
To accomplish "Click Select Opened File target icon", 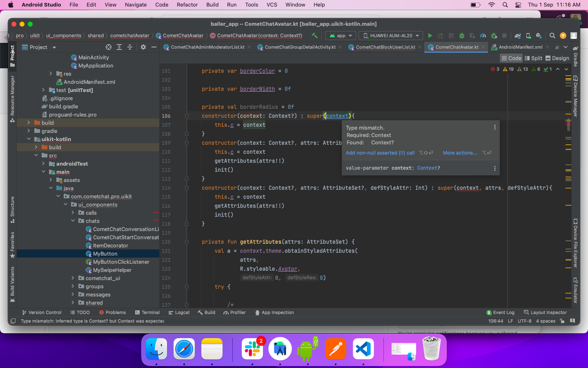I will (x=109, y=47).
